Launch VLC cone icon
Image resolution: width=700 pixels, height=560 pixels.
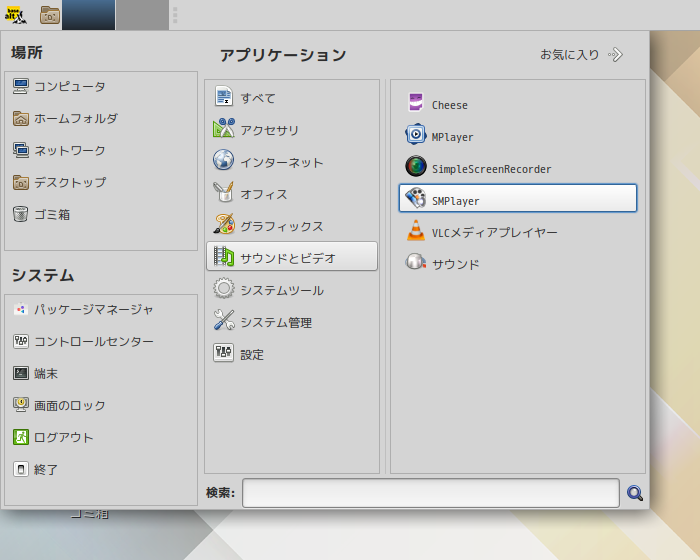[416, 230]
